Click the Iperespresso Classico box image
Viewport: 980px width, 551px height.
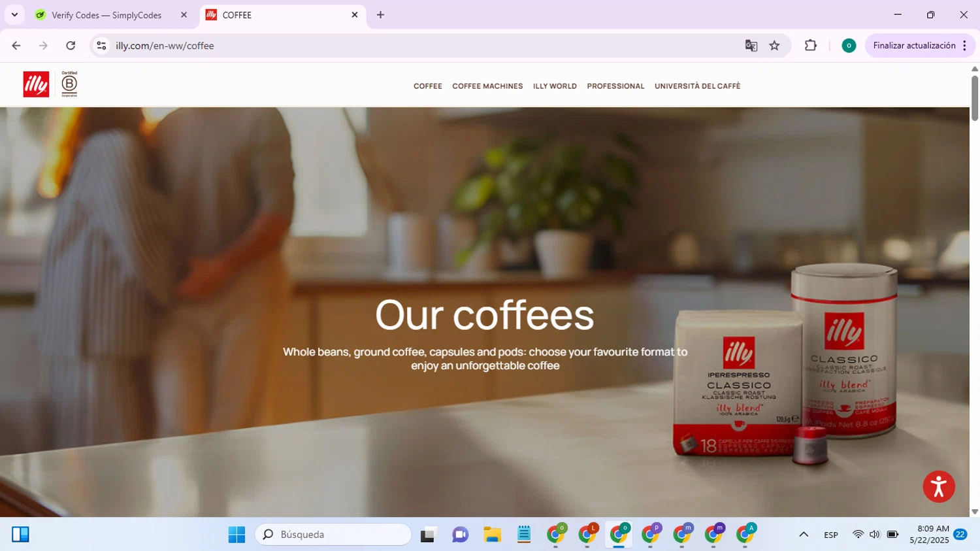738,382
